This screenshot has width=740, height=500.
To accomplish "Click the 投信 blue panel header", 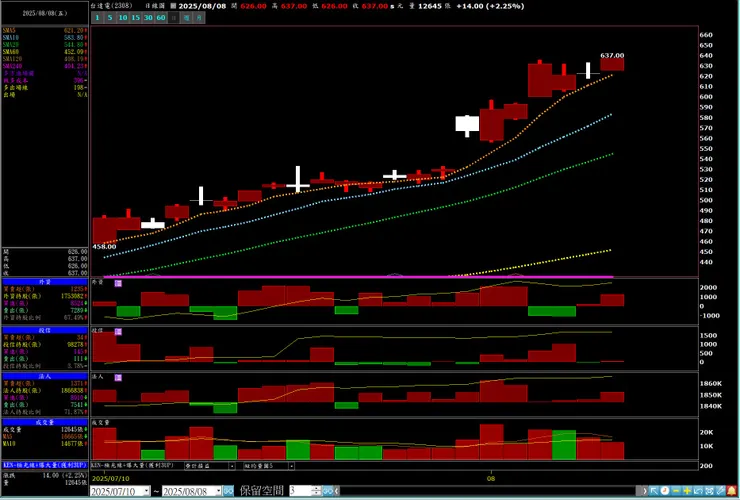I will 45,331.
